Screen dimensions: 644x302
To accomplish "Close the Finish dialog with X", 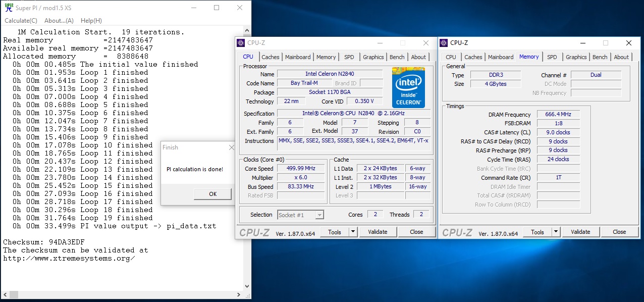I will coord(232,147).
